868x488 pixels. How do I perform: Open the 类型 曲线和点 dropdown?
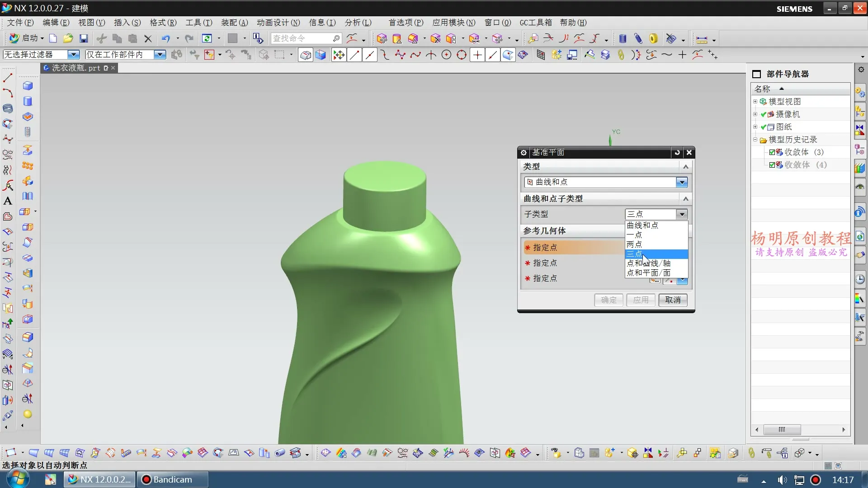pos(682,182)
